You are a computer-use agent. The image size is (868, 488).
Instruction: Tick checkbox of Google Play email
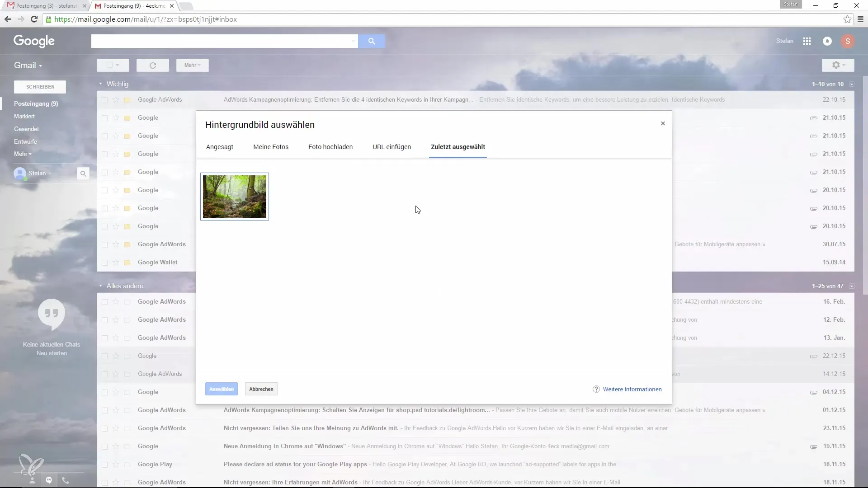[104, 465]
